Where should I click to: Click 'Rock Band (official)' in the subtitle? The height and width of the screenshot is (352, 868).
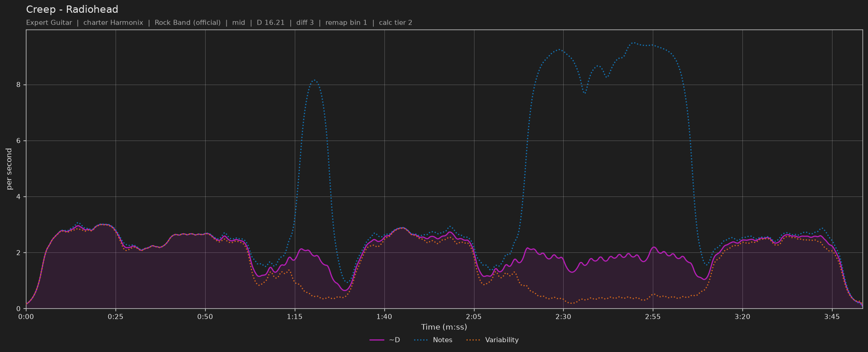point(187,23)
